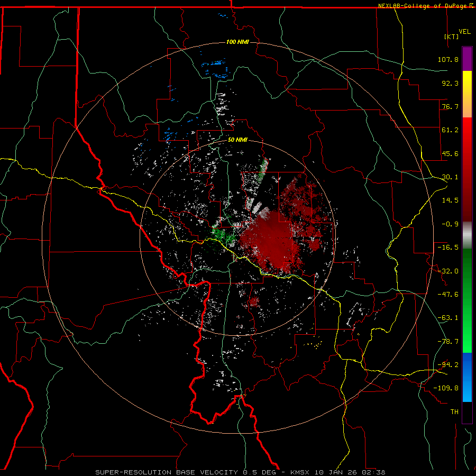Click the 50 NMI range ring label
This screenshot has height=476, width=476.
(x=237, y=140)
